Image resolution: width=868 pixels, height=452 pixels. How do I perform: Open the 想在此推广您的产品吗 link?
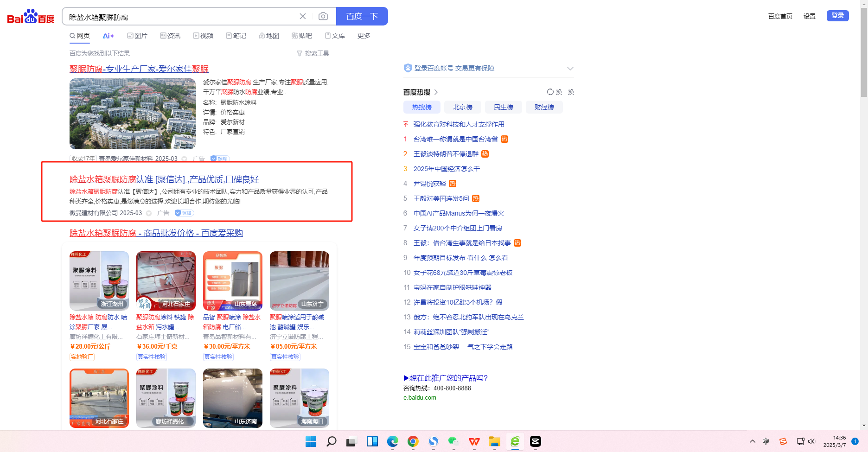click(446, 378)
